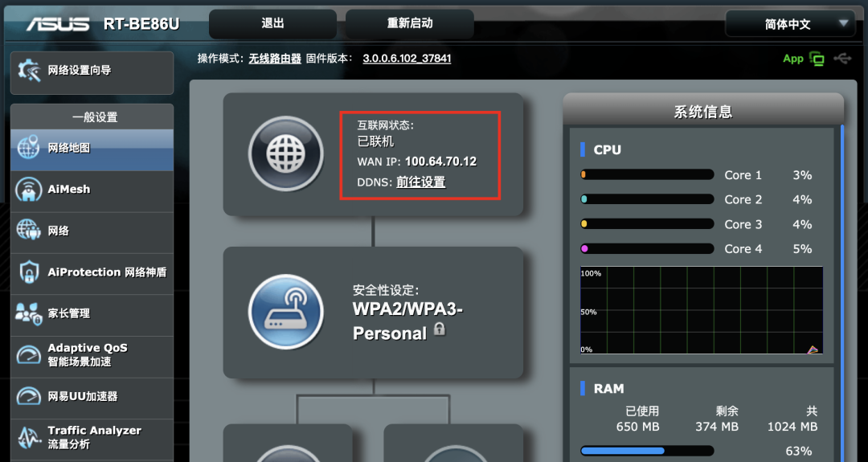Click the Core 4 5% value
This screenshot has width=868, height=462.
[x=802, y=249]
